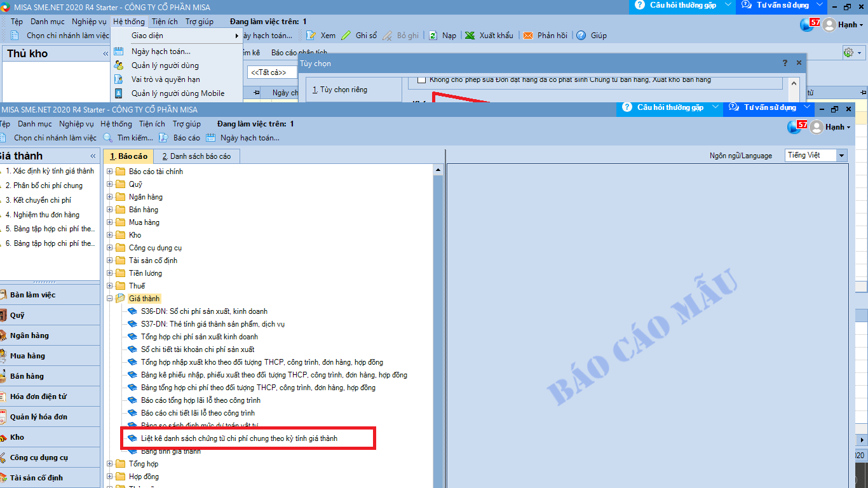Open Báo cáo toolbar icon in front window
This screenshot has width=868, height=488.
coord(163,138)
